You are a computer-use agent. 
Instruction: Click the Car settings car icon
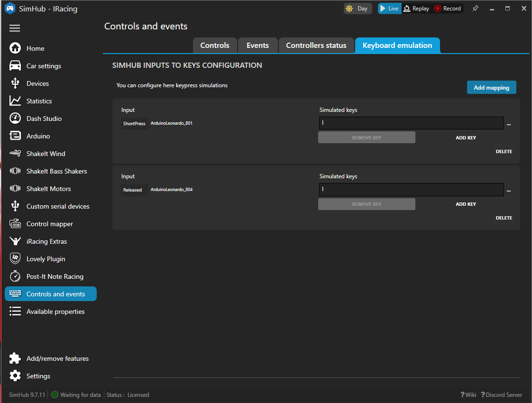tap(15, 66)
